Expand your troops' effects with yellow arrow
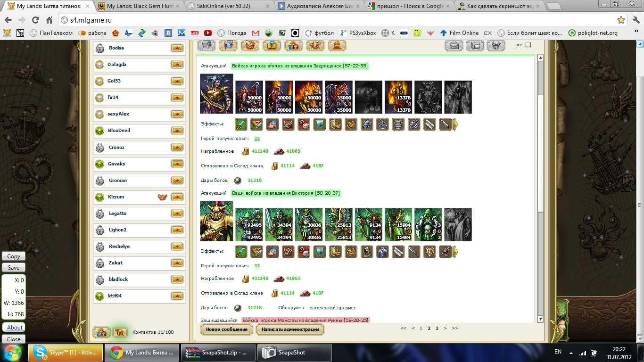The image size is (644, 362). pyautogui.click(x=455, y=252)
